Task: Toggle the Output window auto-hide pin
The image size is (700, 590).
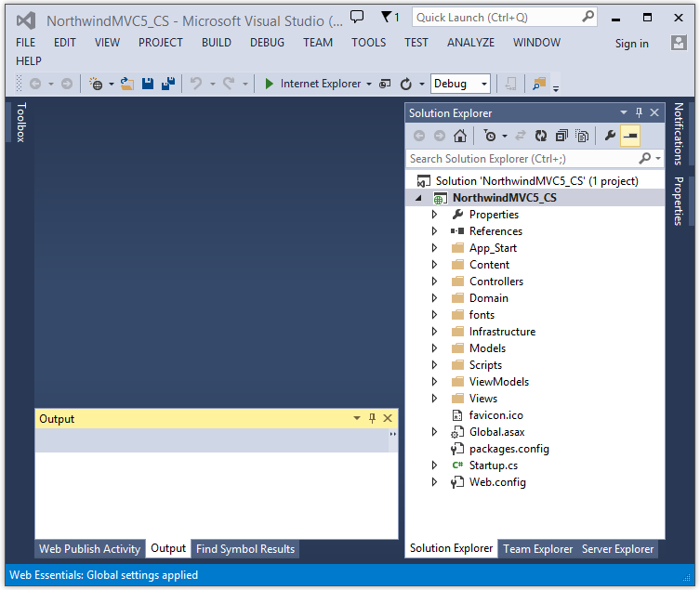Action: pyautogui.click(x=372, y=418)
